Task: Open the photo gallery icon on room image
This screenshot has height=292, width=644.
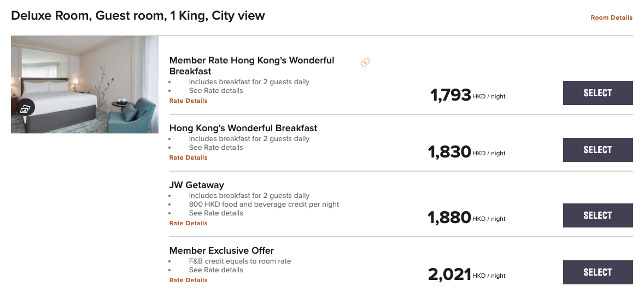Action: coord(26,108)
